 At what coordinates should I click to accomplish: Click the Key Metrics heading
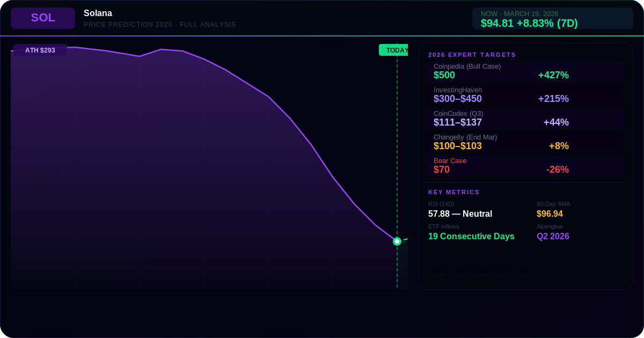click(x=454, y=192)
